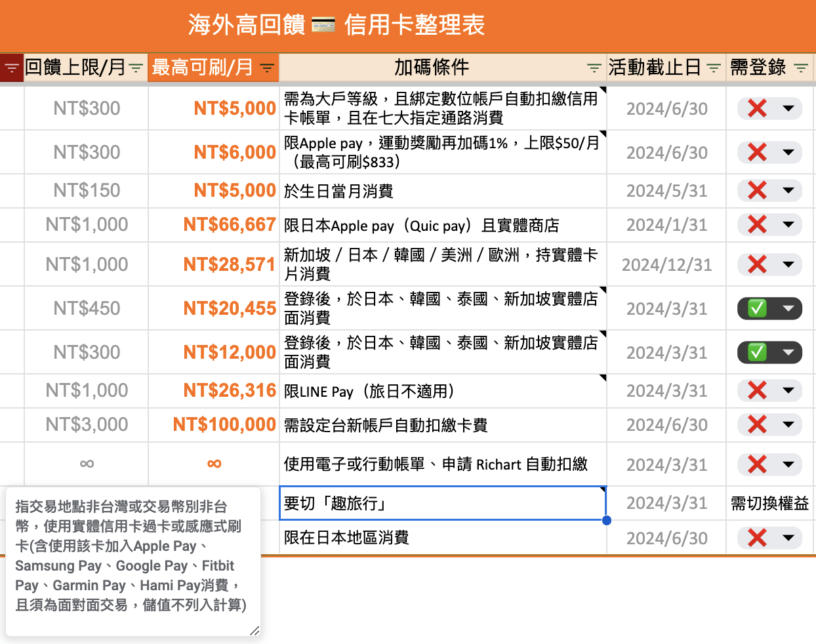Expand dropdown arrow on the 2024/5/31 row
Screen dimensions: 816x644
coord(788,191)
